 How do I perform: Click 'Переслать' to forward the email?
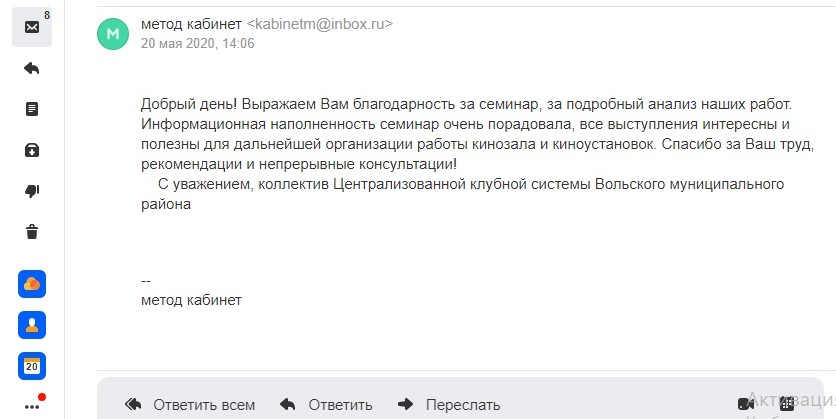(449, 405)
